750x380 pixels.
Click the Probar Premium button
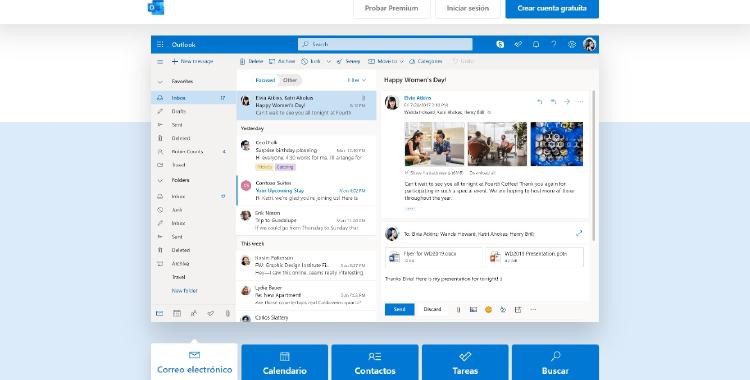pyautogui.click(x=391, y=9)
